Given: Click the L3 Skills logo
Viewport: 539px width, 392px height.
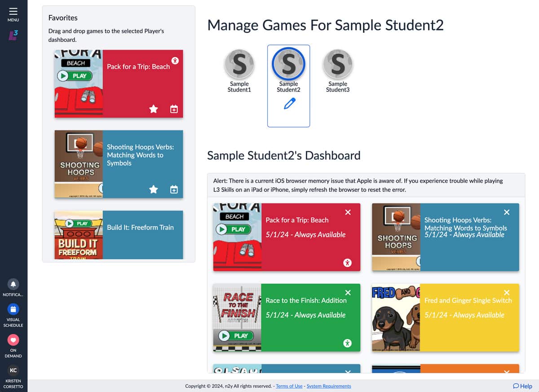Looking at the screenshot, I should [x=13, y=35].
